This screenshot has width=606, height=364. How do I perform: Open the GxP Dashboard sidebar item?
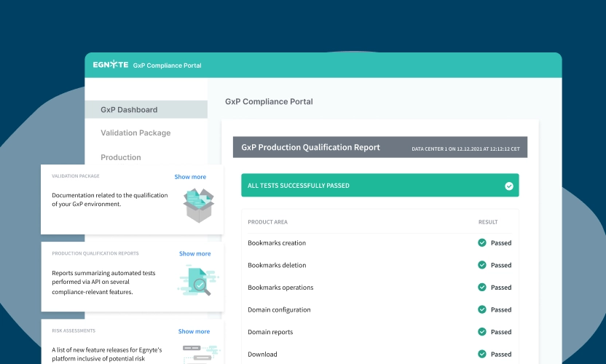pos(129,110)
